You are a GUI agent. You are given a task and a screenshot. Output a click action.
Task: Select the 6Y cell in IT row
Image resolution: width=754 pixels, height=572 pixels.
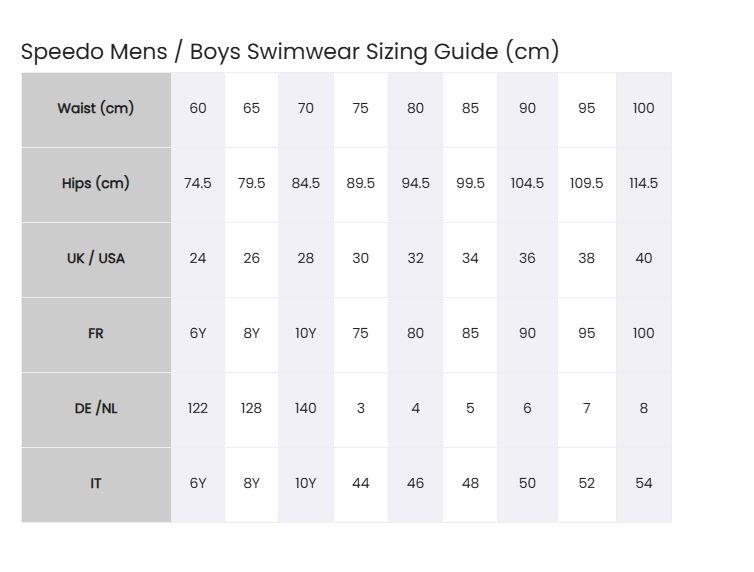pyautogui.click(x=198, y=483)
